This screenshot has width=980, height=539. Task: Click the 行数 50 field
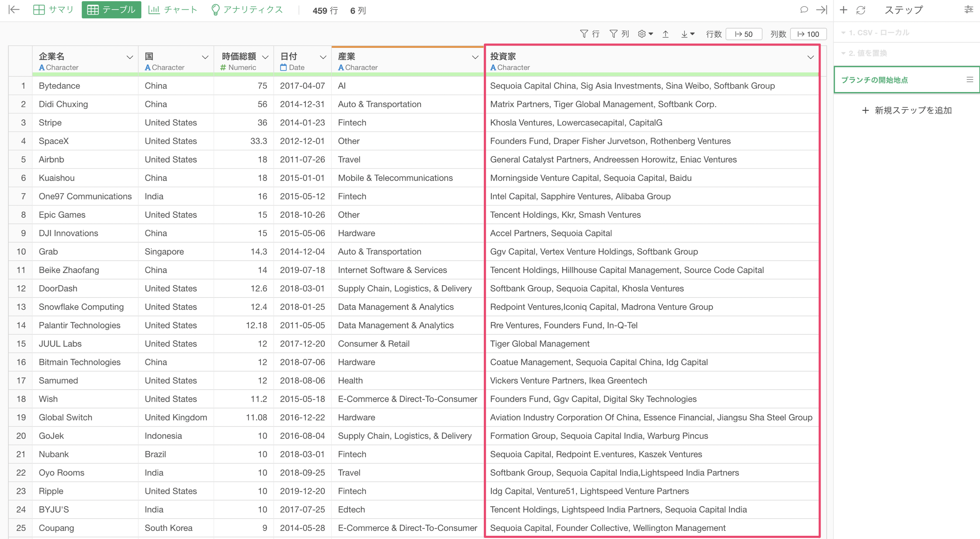tap(744, 34)
